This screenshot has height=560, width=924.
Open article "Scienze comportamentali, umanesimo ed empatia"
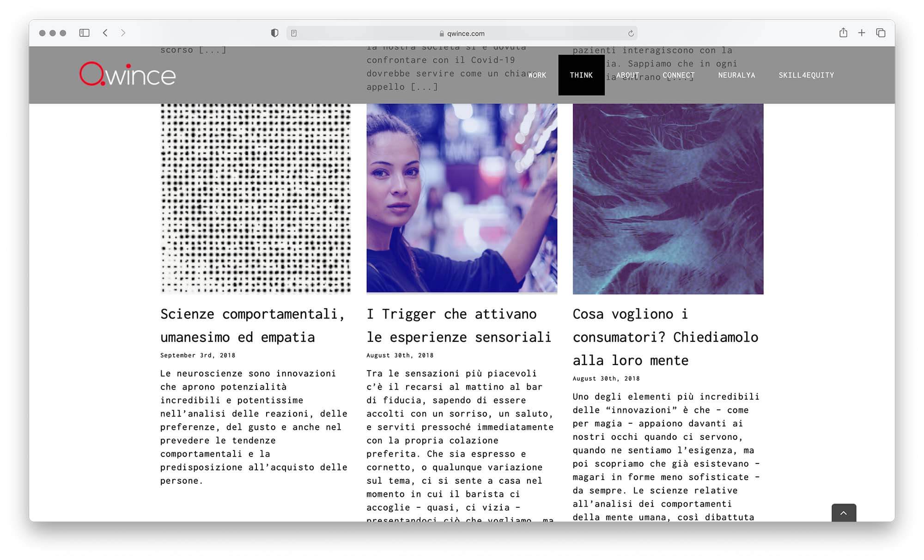(x=253, y=326)
